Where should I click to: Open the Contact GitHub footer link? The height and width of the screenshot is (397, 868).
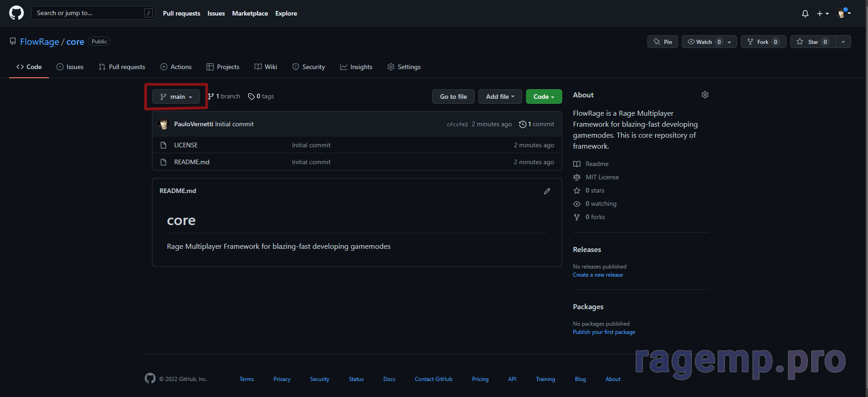click(x=434, y=379)
